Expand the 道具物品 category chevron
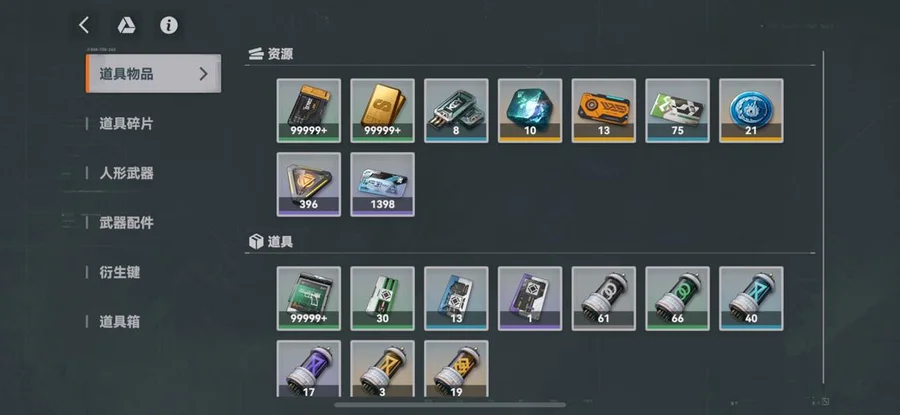The height and width of the screenshot is (415, 900). (203, 73)
